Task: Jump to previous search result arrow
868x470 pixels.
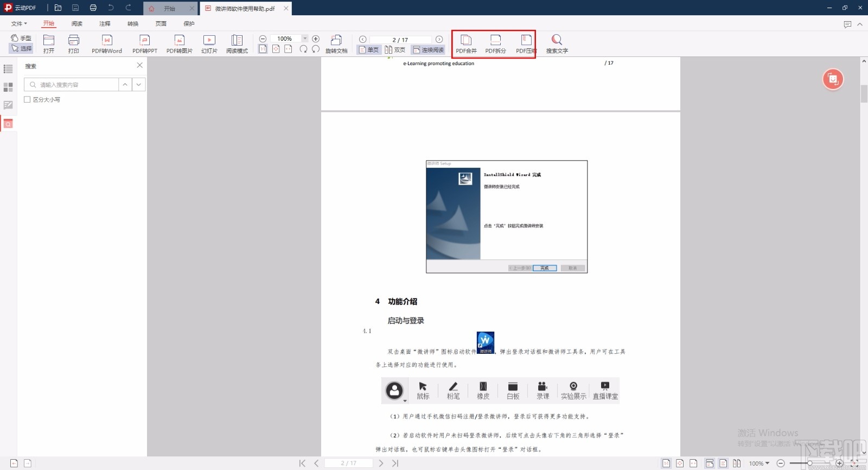Action: pos(125,85)
